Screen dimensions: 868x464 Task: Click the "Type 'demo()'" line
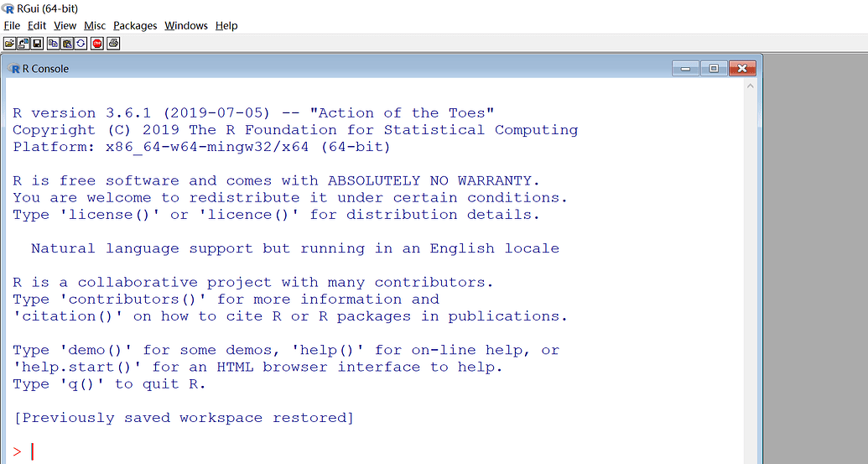point(286,350)
